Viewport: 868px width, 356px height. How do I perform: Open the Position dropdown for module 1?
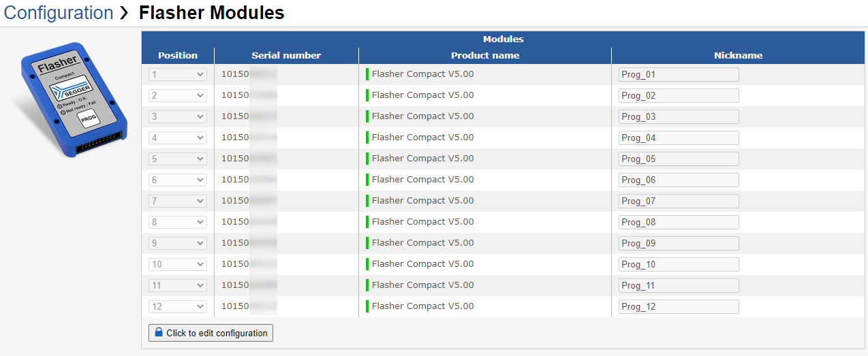pos(178,75)
